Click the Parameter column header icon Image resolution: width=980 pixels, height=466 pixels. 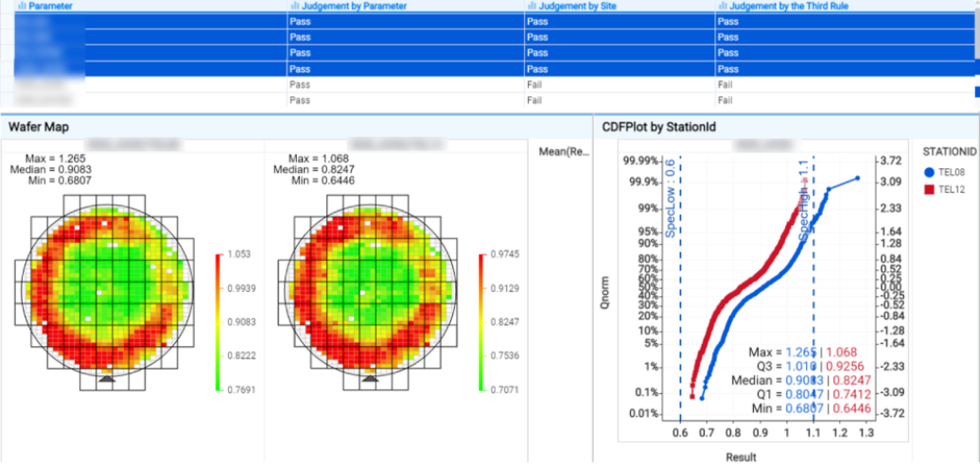[22, 6]
